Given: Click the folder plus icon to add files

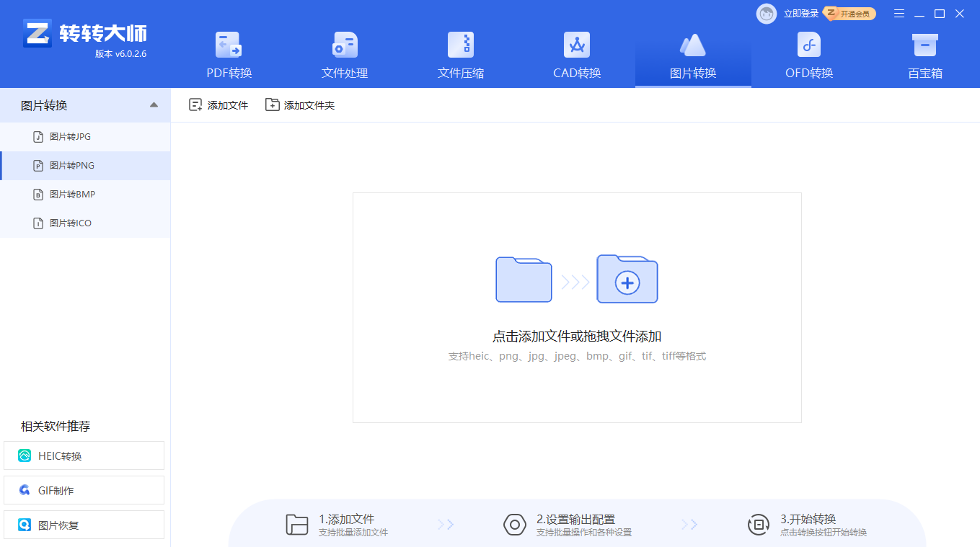Looking at the screenshot, I should tap(627, 280).
